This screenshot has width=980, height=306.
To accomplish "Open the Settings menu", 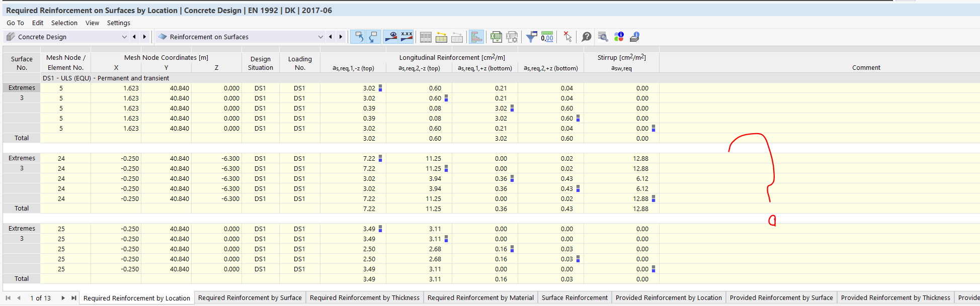I will pos(119,23).
